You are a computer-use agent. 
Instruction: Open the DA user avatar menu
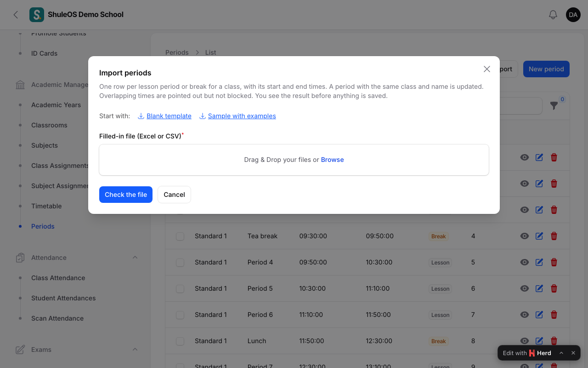(573, 15)
